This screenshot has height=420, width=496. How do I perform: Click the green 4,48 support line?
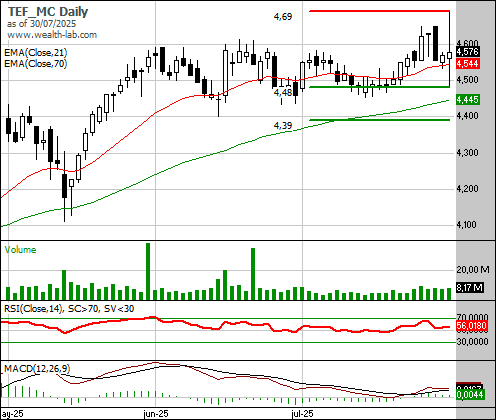pos(379,87)
